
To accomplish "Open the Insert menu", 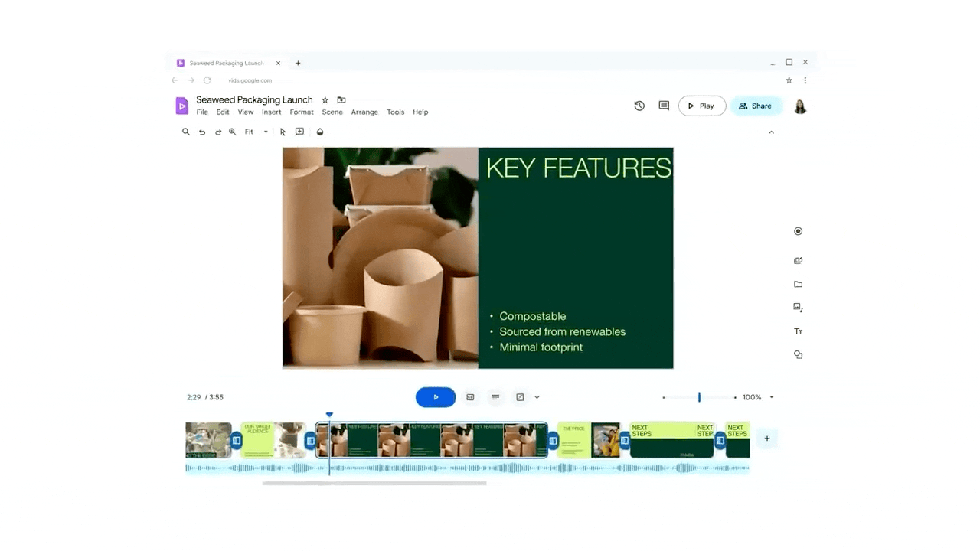I will 272,112.
